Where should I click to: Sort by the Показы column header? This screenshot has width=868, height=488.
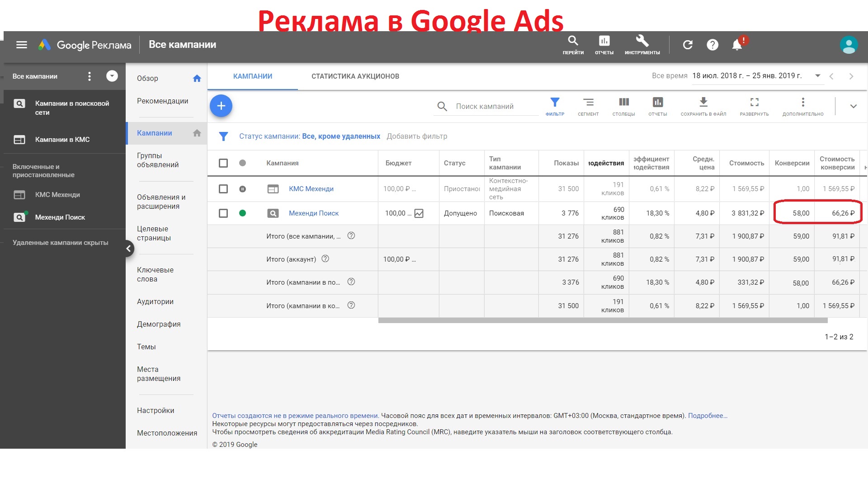566,163
